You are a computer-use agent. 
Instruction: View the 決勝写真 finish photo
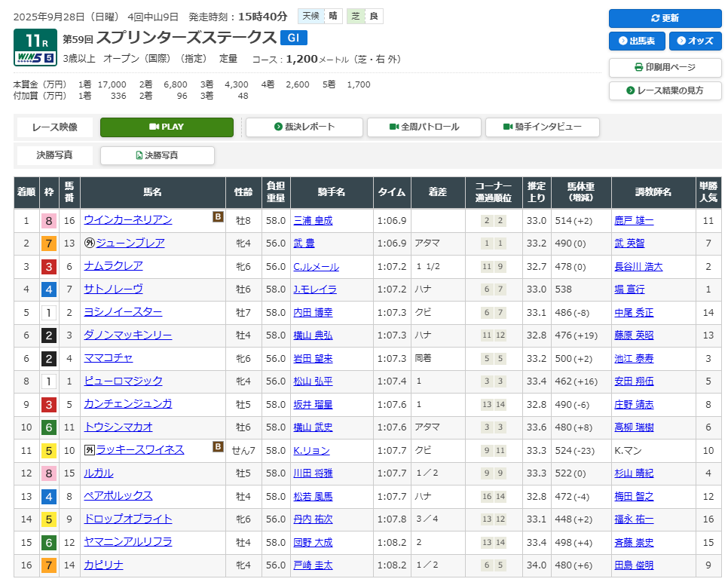(x=157, y=155)
